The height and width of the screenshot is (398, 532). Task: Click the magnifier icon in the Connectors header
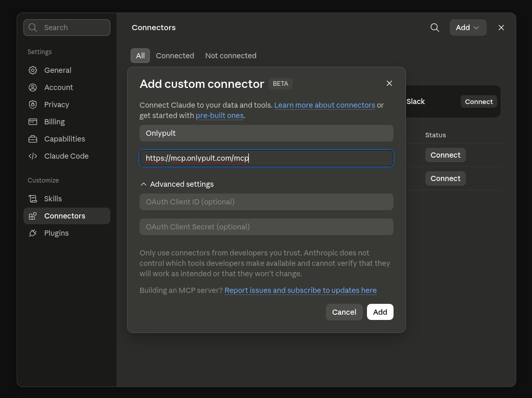435,28
